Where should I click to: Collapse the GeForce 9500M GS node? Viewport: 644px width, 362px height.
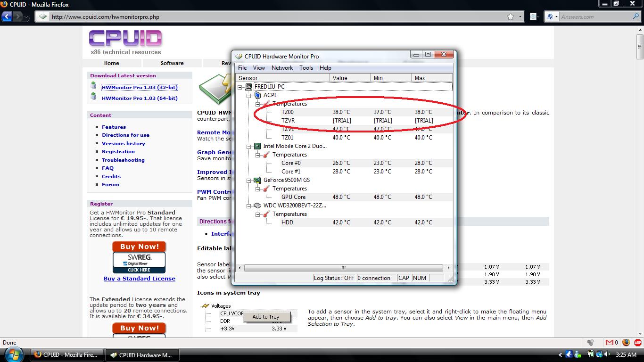(248, 180)
